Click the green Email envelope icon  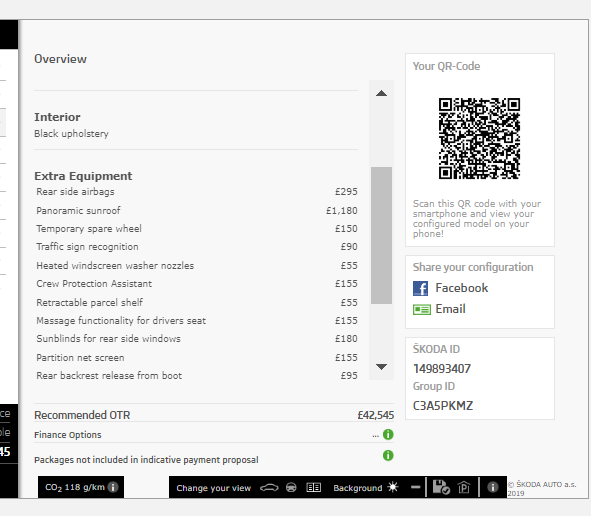(422, 309)
